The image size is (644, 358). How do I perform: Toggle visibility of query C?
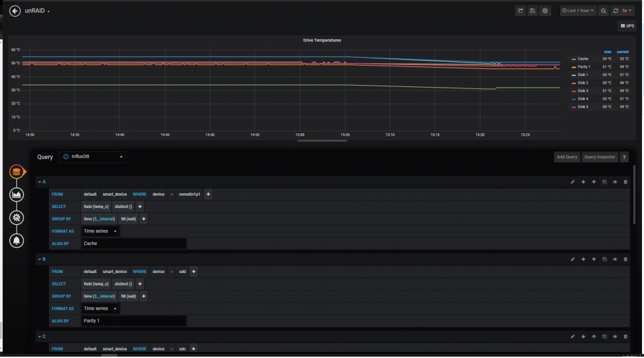coord(615,336)
